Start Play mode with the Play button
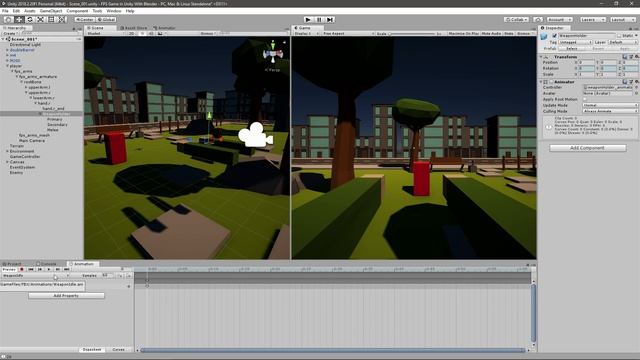The width and height of the screenshot is (640, 360). click(x=308, y=19)
